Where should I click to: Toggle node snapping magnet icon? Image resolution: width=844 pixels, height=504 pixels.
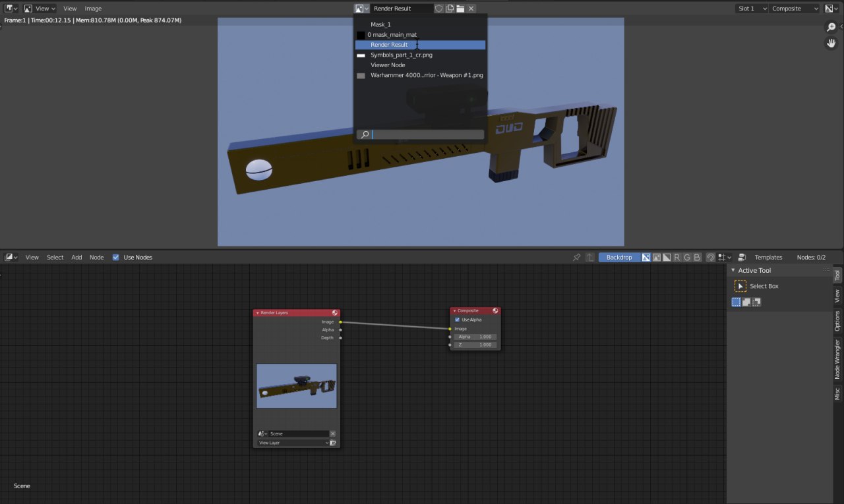coord(711,258)
